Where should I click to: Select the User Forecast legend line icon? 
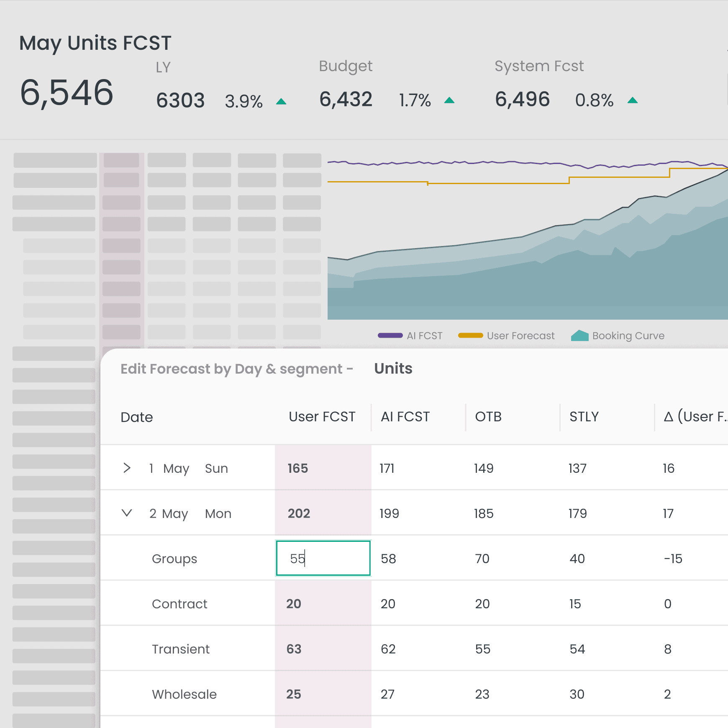[x=471, y=335]
